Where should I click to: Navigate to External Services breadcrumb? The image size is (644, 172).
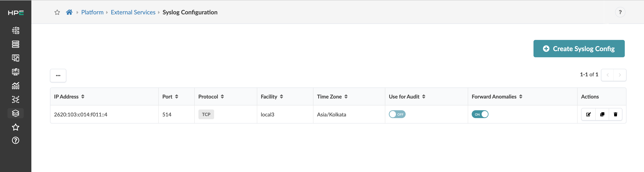click(x=133, y=12)
